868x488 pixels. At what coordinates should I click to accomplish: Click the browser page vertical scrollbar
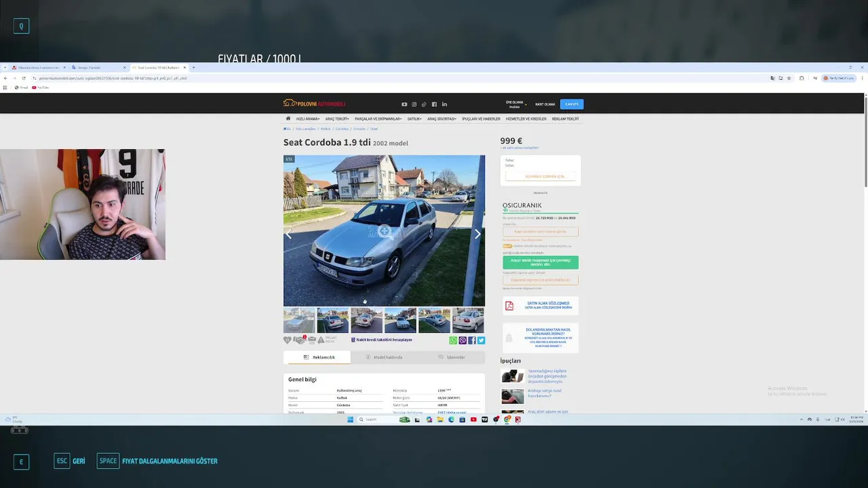865,142
